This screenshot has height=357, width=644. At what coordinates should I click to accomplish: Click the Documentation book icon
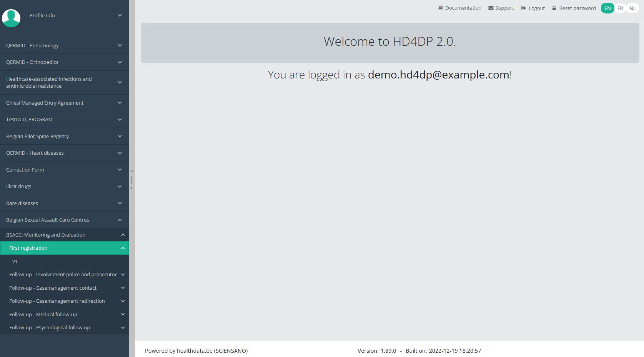coord(441,8)
